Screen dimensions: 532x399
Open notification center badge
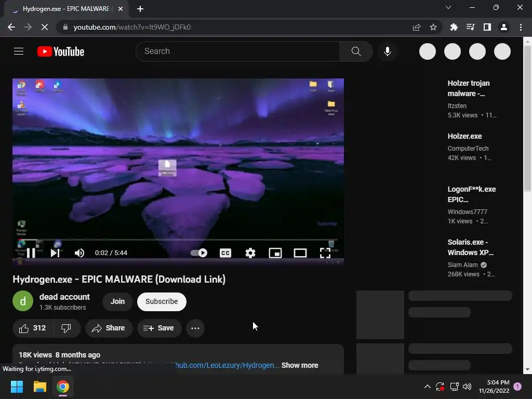click(517, 386)
